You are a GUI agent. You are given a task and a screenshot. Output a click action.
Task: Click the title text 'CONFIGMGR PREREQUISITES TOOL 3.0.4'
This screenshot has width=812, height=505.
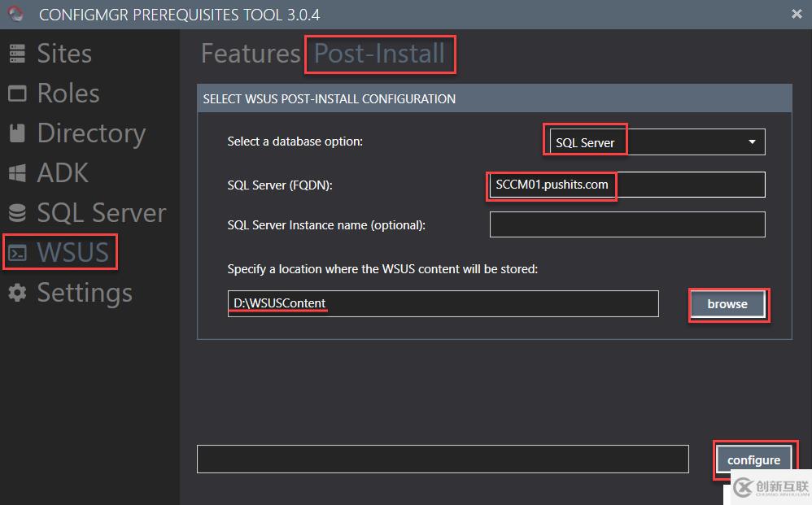pyautogui.click(x=179, y=15)
